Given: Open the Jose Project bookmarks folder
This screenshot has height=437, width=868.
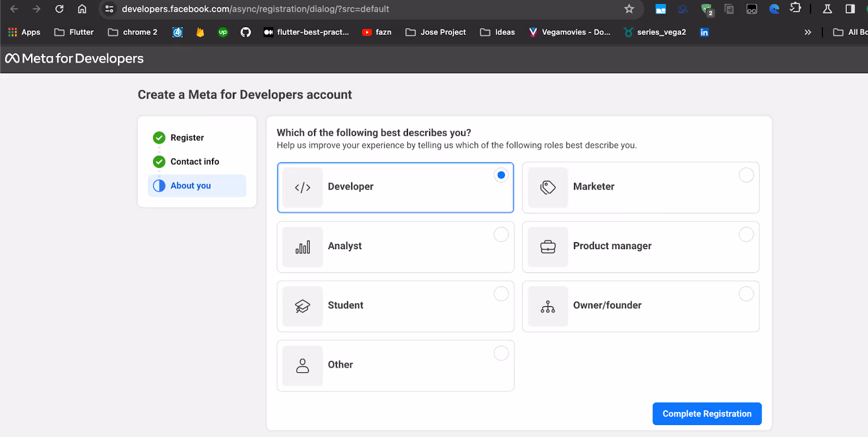Looking at the screenshot, I should [436, 32].
